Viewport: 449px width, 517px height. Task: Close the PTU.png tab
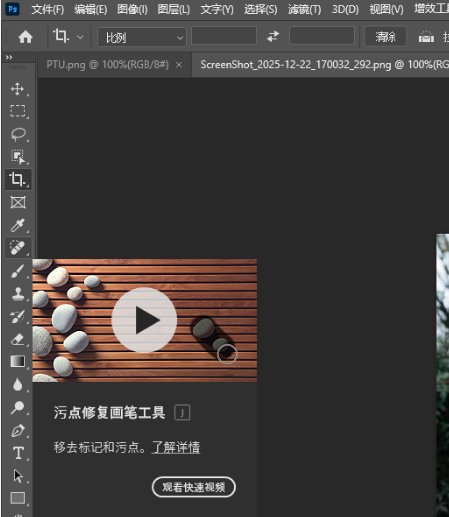coord(179,65)
